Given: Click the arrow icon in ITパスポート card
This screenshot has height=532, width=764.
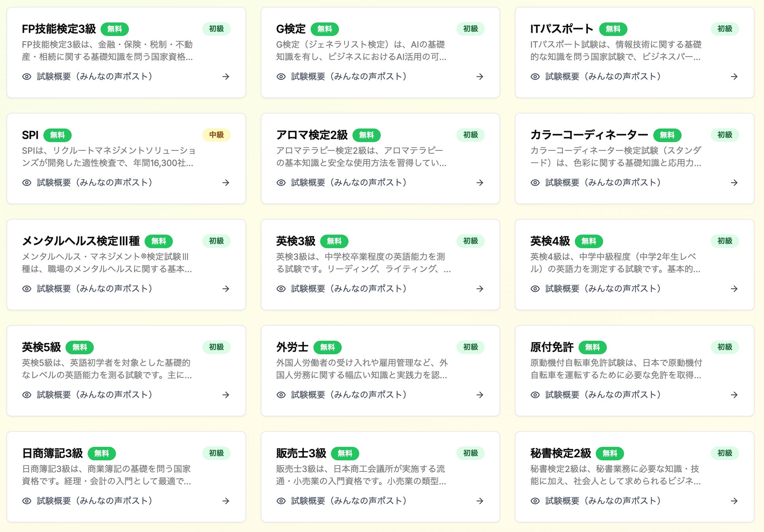Looking at the screenshot, I should [734, 76].
